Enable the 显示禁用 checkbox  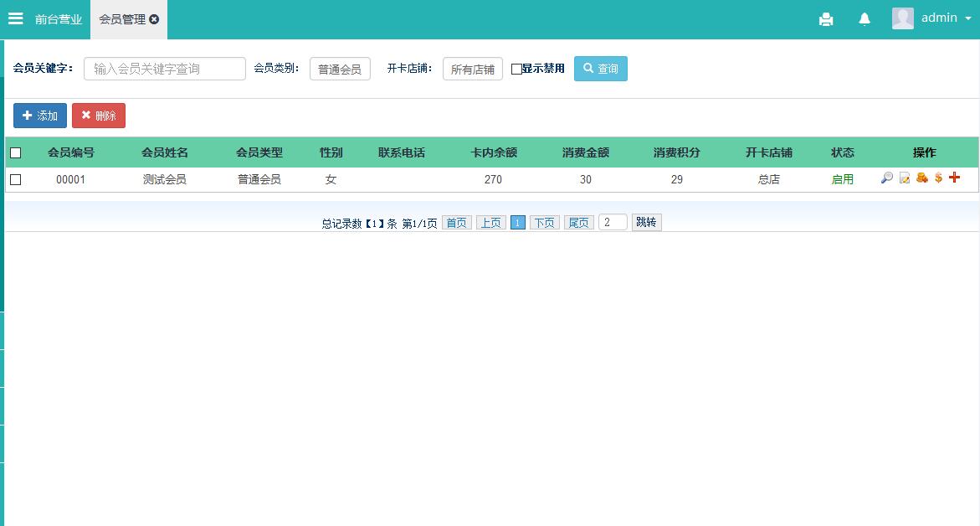point(516,70)
